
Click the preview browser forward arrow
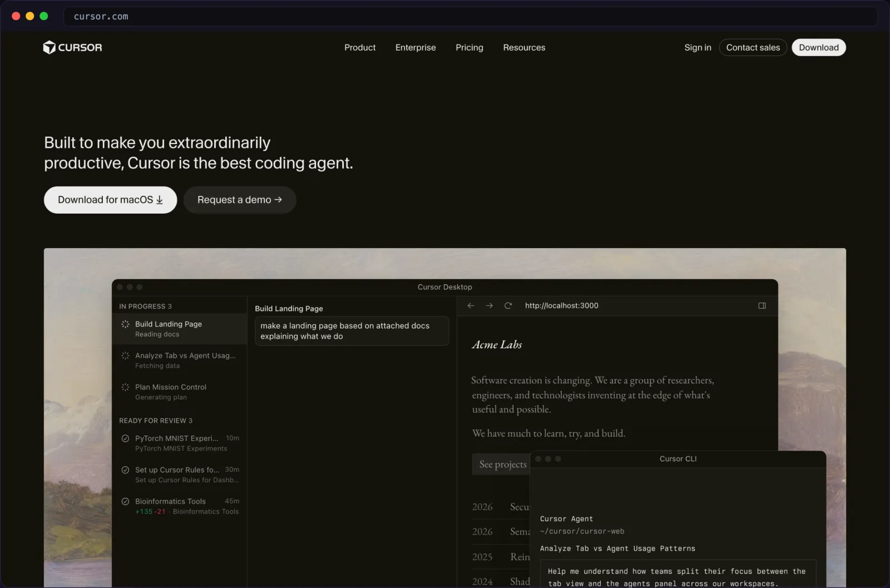coord(489,305)
